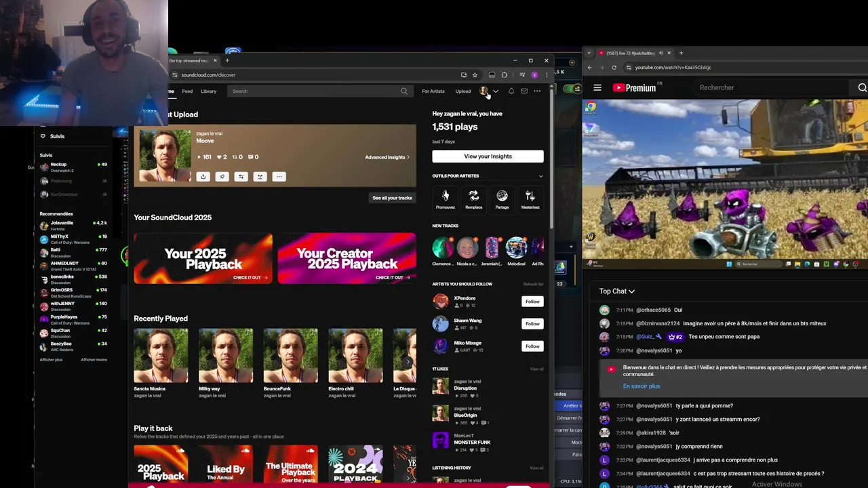Click See all your tracks button
The width and height of the screenshot is (868, 488).
point(392,198)
